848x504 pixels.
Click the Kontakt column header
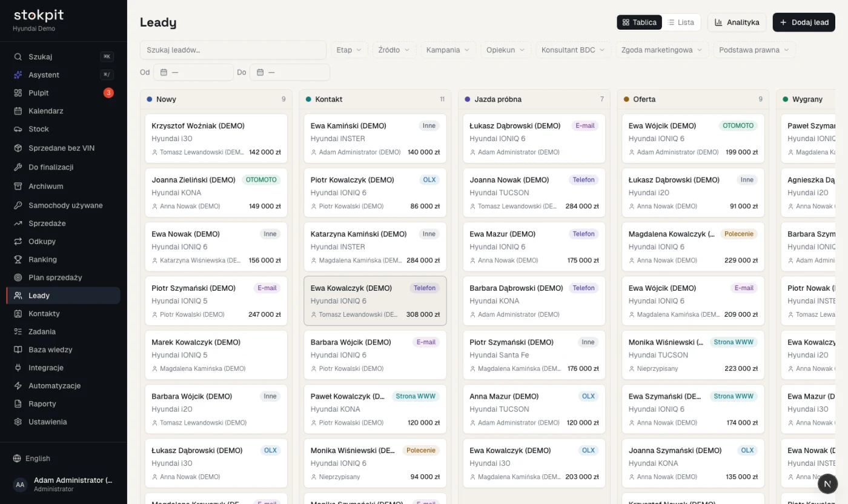point(375,99)
